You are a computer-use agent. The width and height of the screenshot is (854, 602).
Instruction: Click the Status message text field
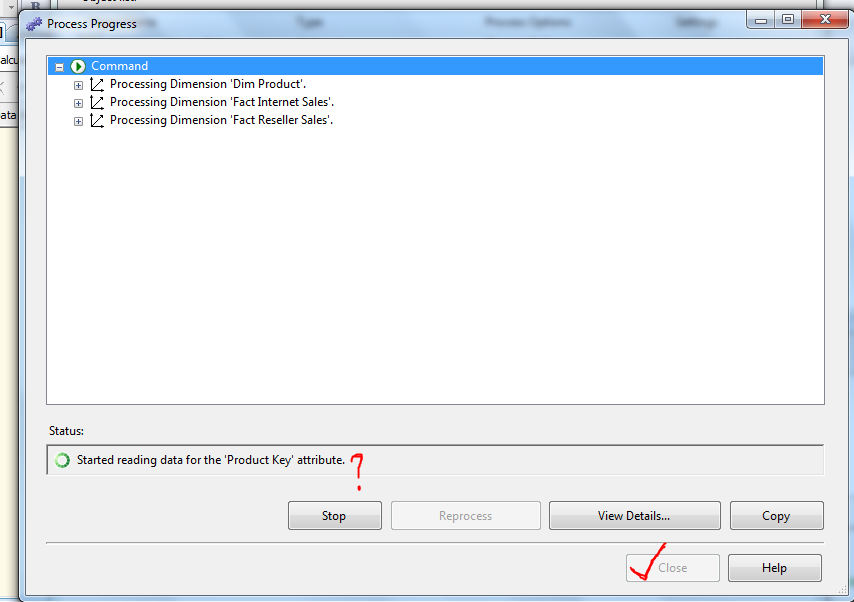[x=435, y=460]
